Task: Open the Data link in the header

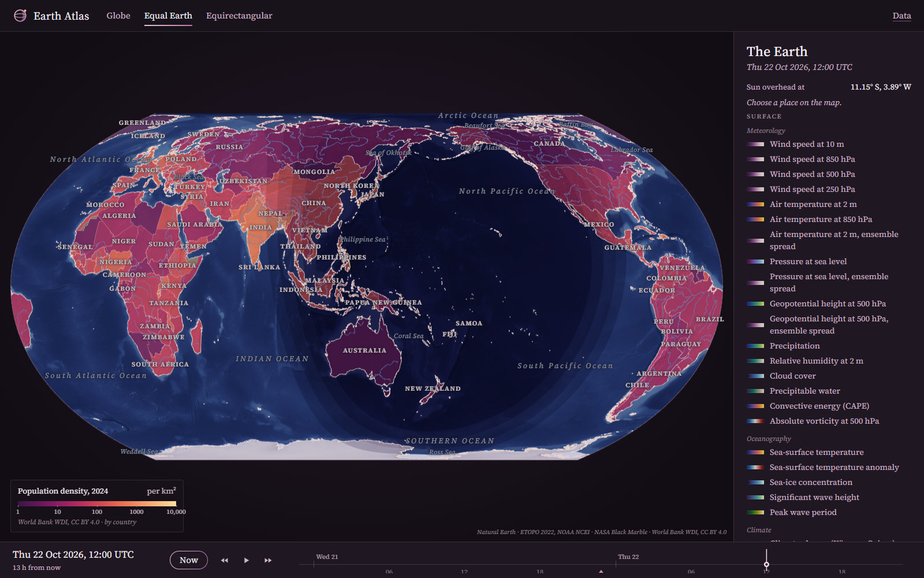Action: pos(901,16)
